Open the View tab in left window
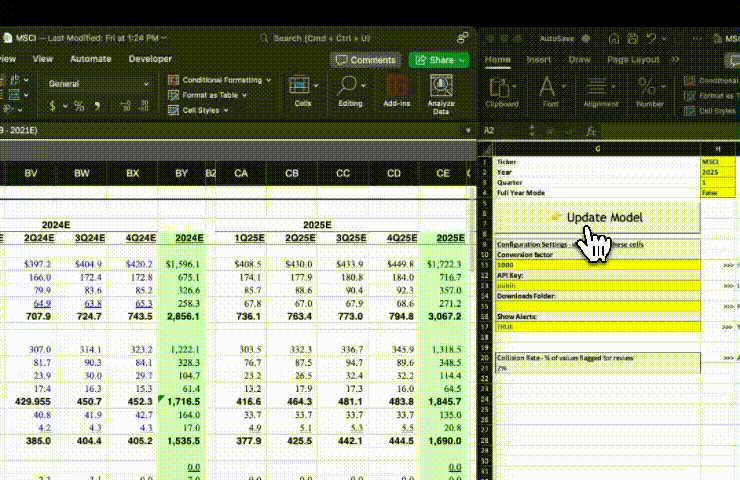This screenshot has height=480, width=740. point(42,59)
